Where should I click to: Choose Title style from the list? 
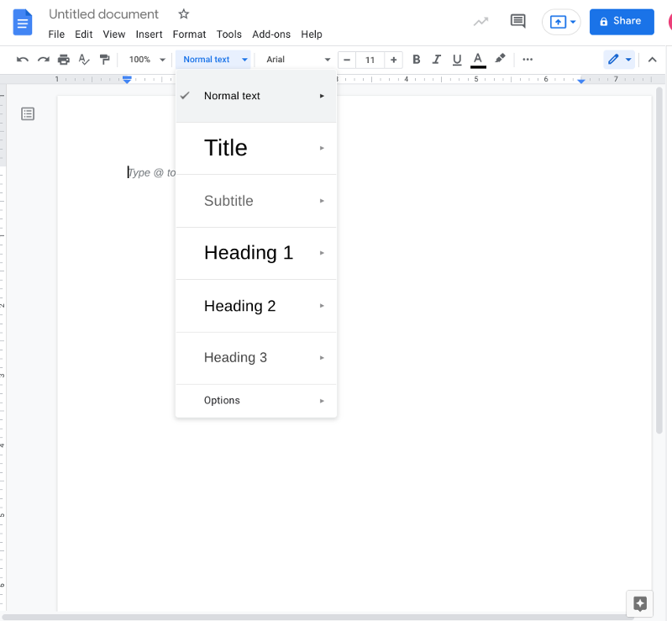[226, 148]
